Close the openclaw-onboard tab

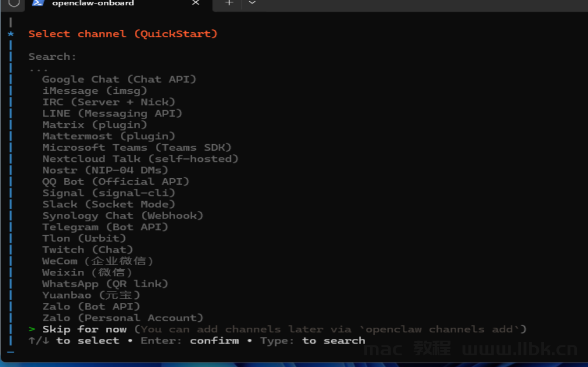tap(195, 3)
